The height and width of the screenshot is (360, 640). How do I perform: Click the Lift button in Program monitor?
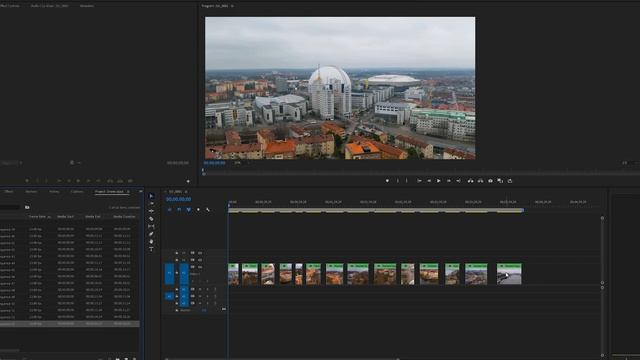(x=471, y=181)
